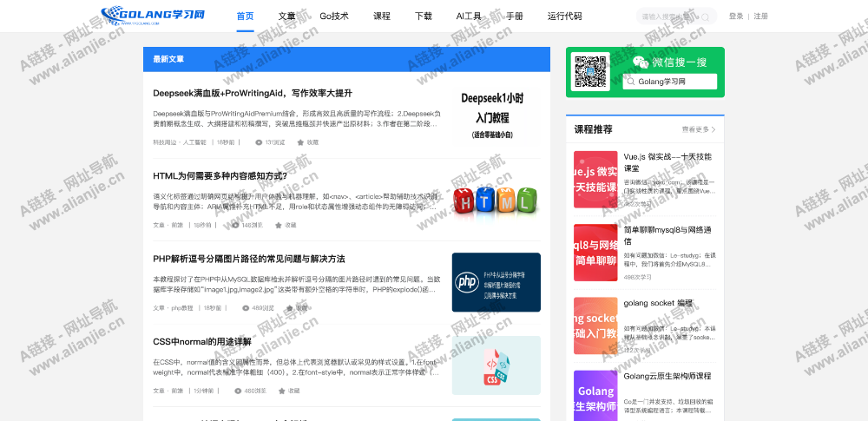868x421 pixels.
Task: Click the Golang学习网 site logo
Action: click(x=153, y=16)
